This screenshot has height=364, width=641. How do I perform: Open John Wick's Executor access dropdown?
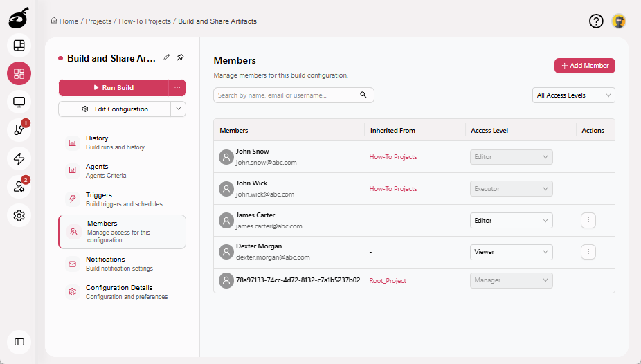point(512,189)
